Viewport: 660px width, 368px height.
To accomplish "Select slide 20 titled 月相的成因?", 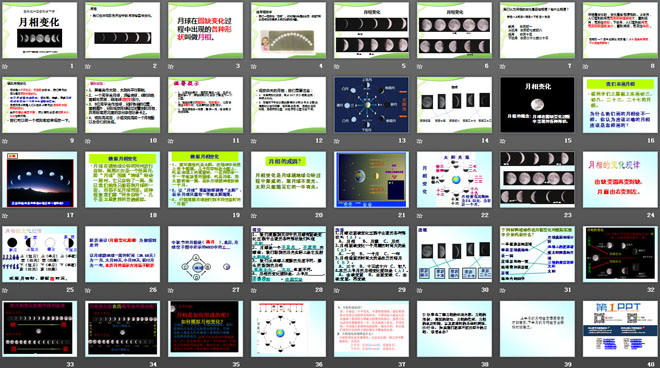I will [x=288, y=179].
